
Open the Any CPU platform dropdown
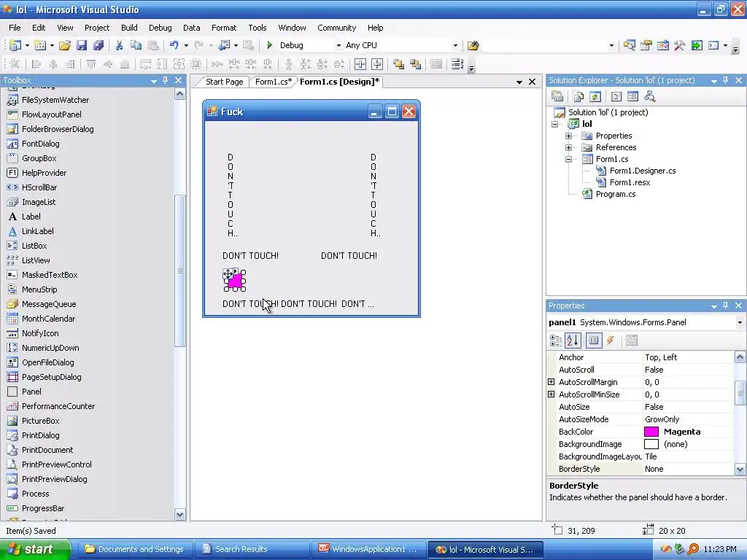click(455, 46)
